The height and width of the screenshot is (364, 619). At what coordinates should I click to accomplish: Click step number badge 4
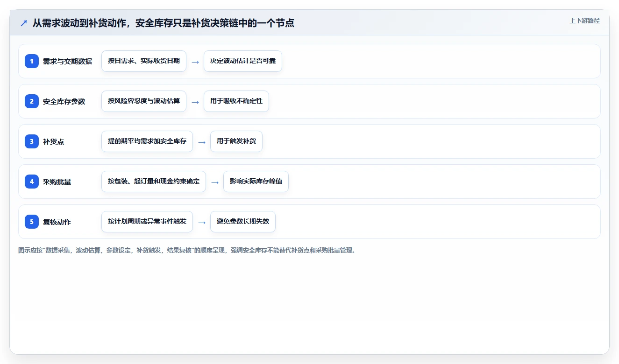click(32, 181)
